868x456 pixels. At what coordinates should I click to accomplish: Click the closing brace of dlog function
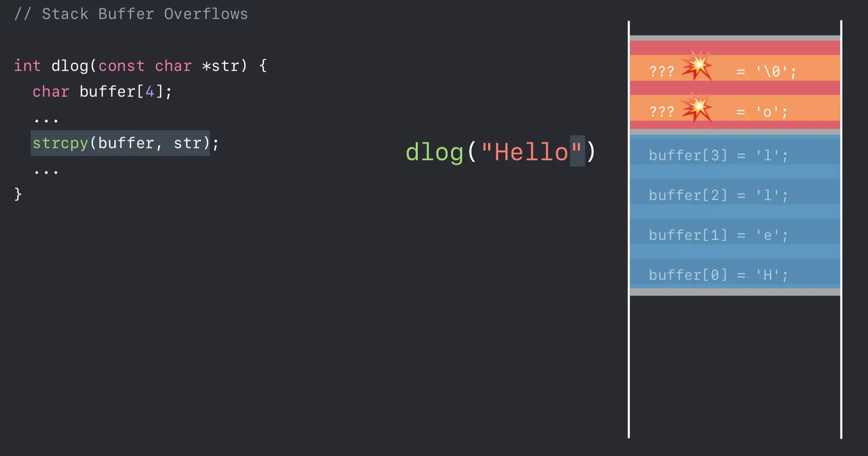pyautogui.click(x=18, y=194)
